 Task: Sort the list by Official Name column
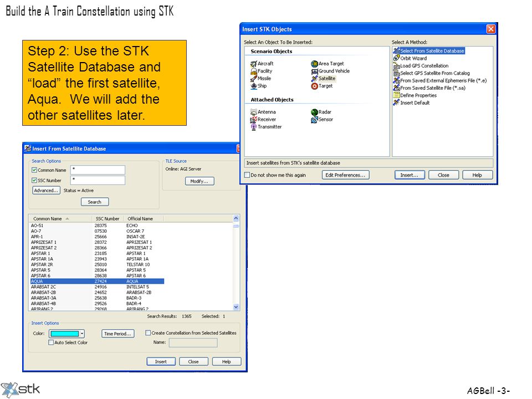tap(144, 219)
